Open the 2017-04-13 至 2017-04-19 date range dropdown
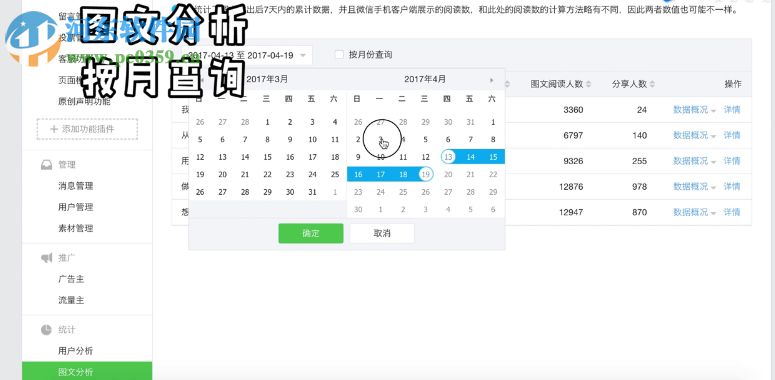Viewport: 775px width, 380px height. [249, 55]
